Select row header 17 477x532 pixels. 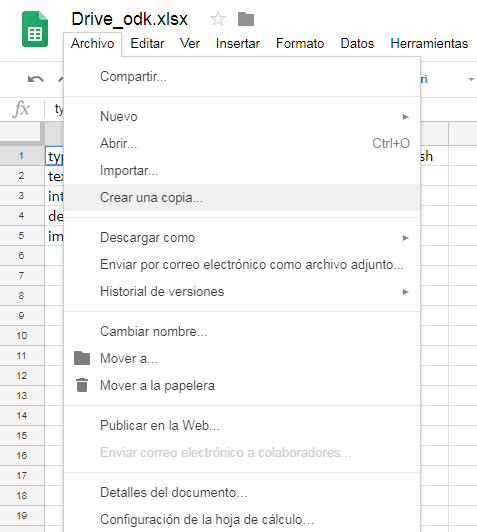[x=22, y=476]
